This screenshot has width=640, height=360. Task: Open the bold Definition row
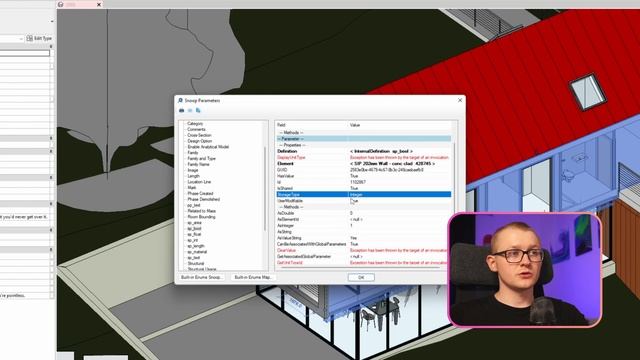[364, 151]
